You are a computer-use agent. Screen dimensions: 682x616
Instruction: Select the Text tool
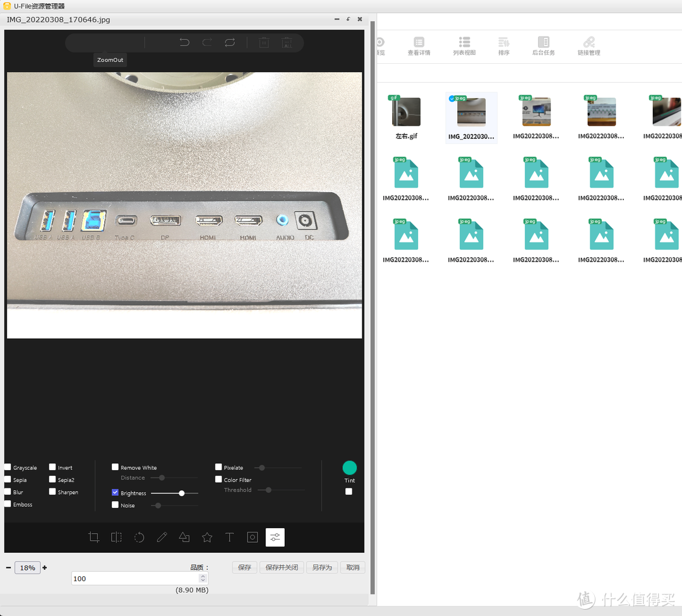pyautogui.click(x=230, y=537)
